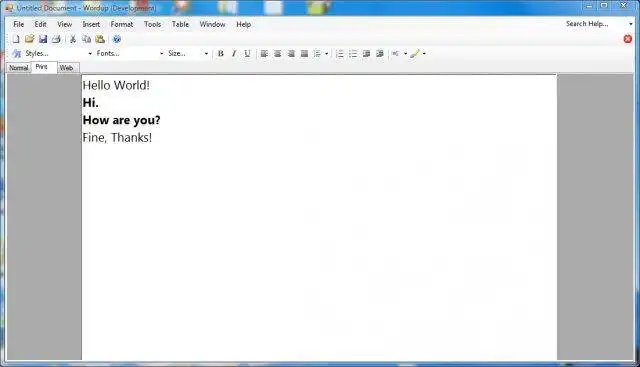Open the Insert menu
Viewport: 640px width, 367px height.
[x=91, y=24]
